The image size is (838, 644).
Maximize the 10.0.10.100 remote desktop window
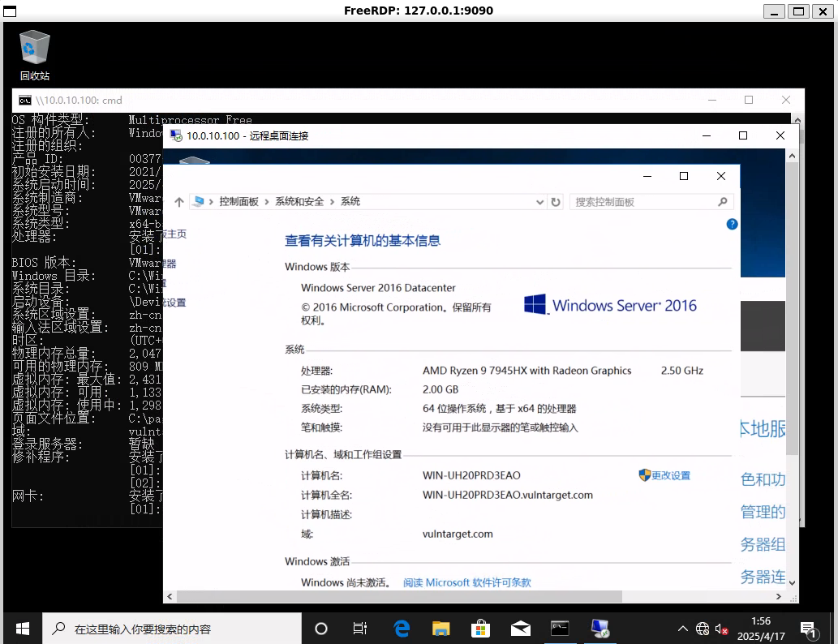[743, 135]
